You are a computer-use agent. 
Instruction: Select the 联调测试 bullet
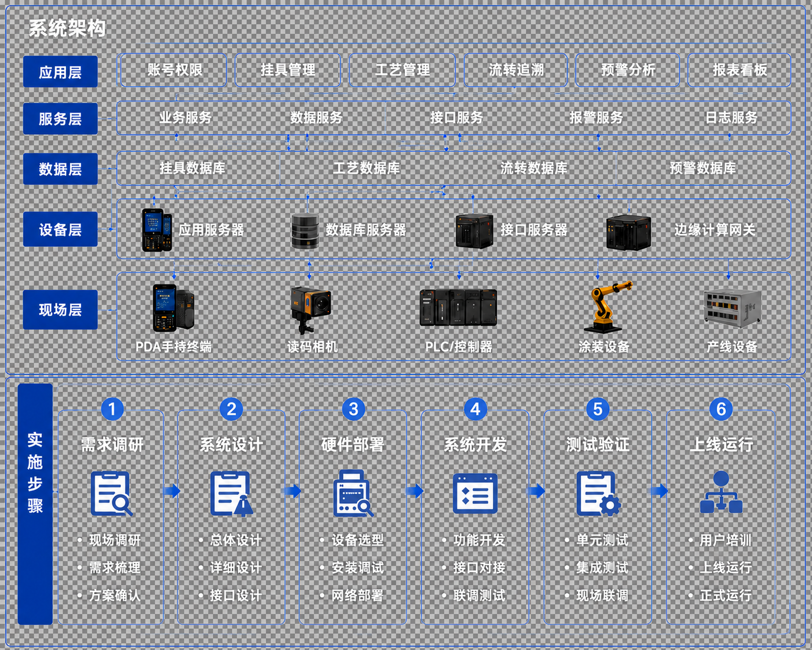480,596
